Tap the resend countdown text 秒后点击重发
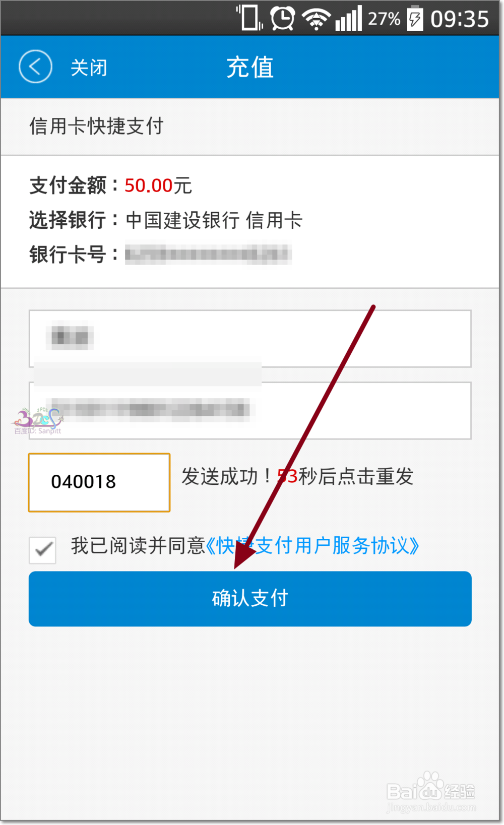 pos(356,476)
